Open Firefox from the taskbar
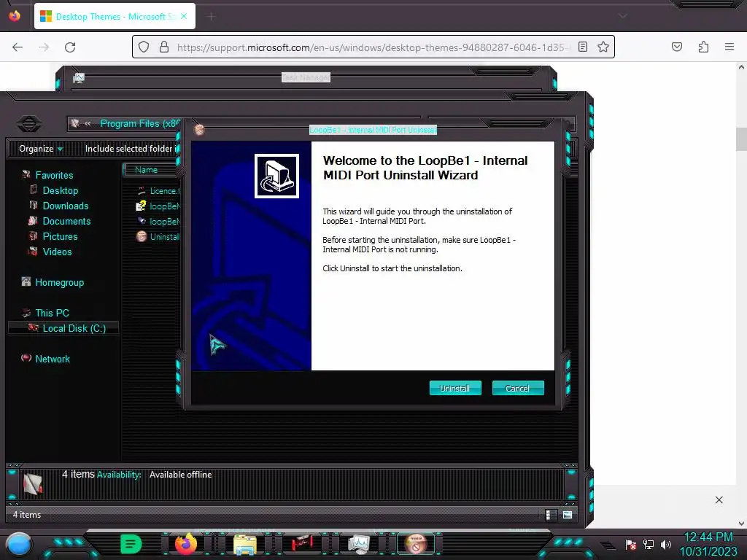Image resolution: width=747 pixels, height=560 pixels. click(186, 544)
